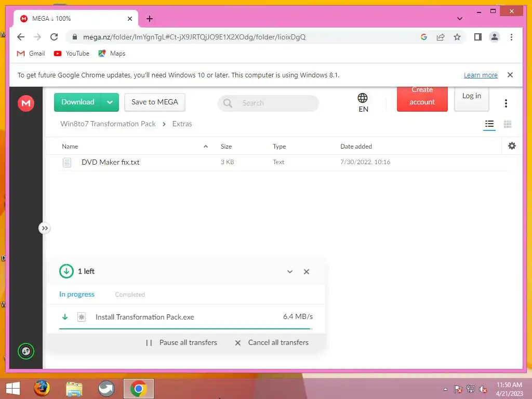The image size is (532, 399).
Task: Toggle the Chrome side panel
Action: 478,37
